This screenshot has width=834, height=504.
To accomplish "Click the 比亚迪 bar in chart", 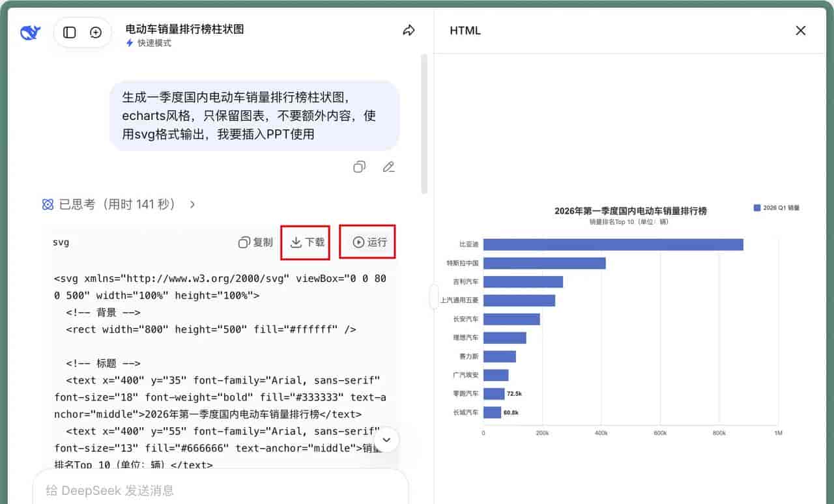I will click(x=613, y=244).
